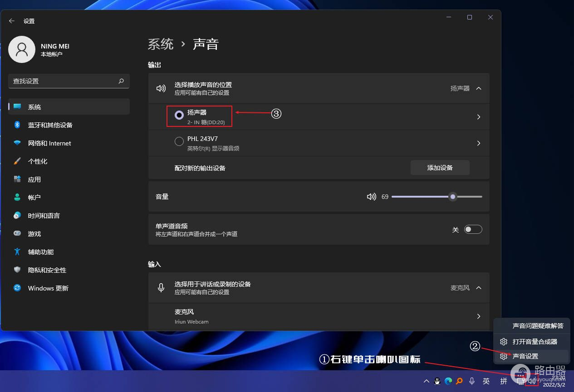The image size is (574, 392).
Task: Open 扬声器 device properties via chevron
Action: 479,117
